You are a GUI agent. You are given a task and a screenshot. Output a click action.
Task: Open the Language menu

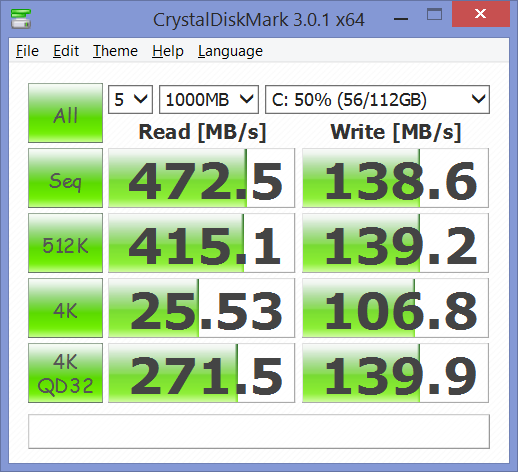click(x=230, y=51)
